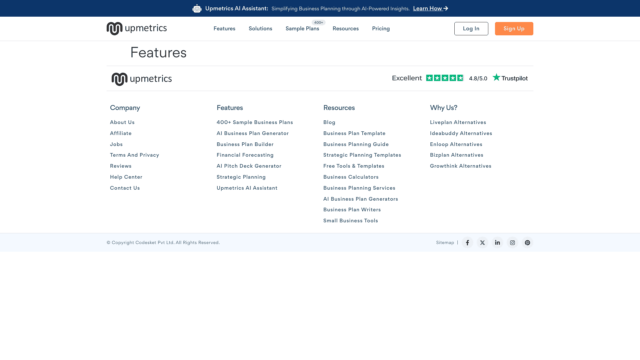
Task: Open Business Plan Template link
Action: 354,133
